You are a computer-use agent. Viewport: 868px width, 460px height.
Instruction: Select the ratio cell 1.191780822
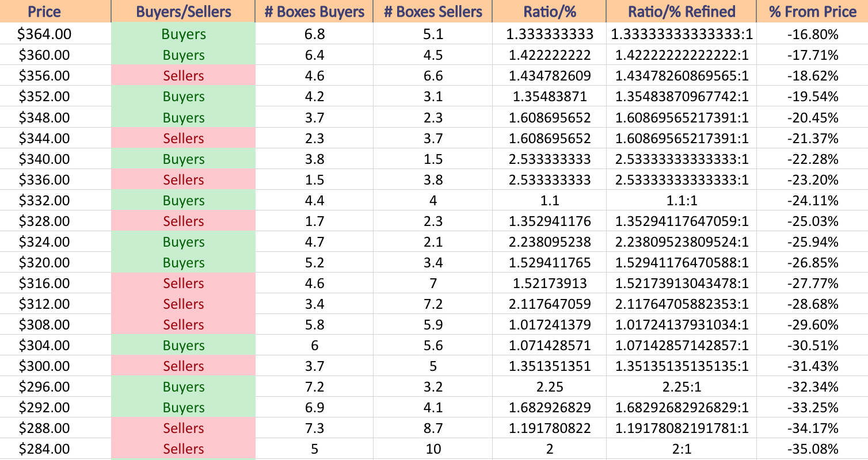(550, 428)
